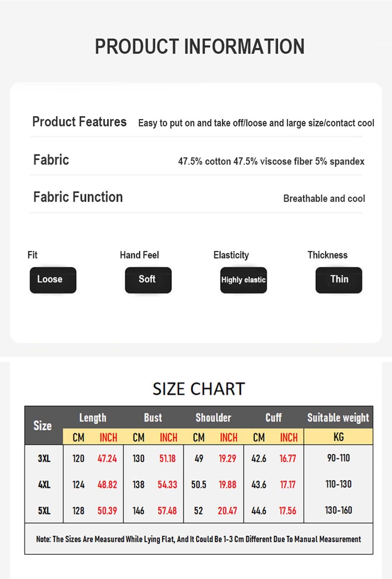Click the Length column header
This screenshot has height=579, width=392.
tap(93, 418)
